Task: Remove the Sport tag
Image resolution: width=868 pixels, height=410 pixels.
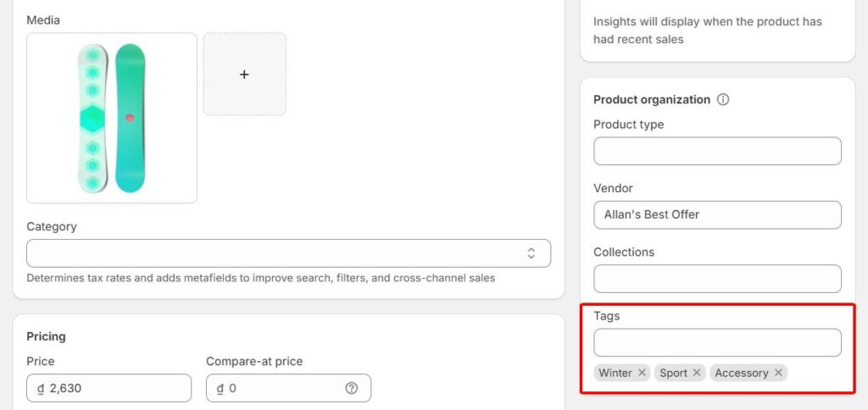Action: click(x=697, y=373)
